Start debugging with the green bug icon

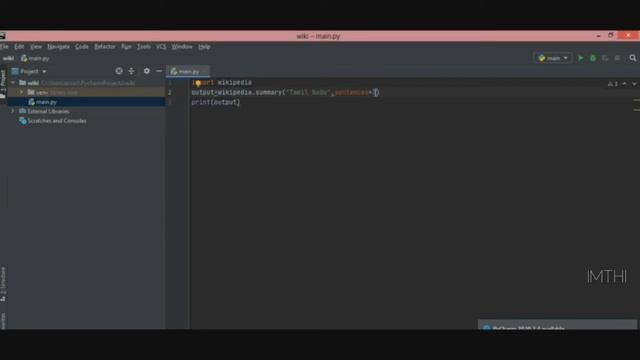pos(593,58)
